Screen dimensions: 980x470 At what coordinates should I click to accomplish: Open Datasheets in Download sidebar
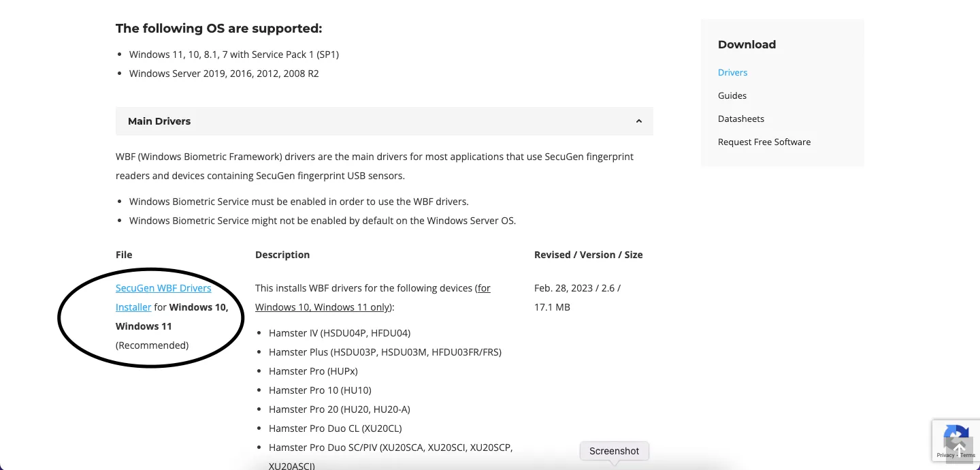click(x=741, y=119)
